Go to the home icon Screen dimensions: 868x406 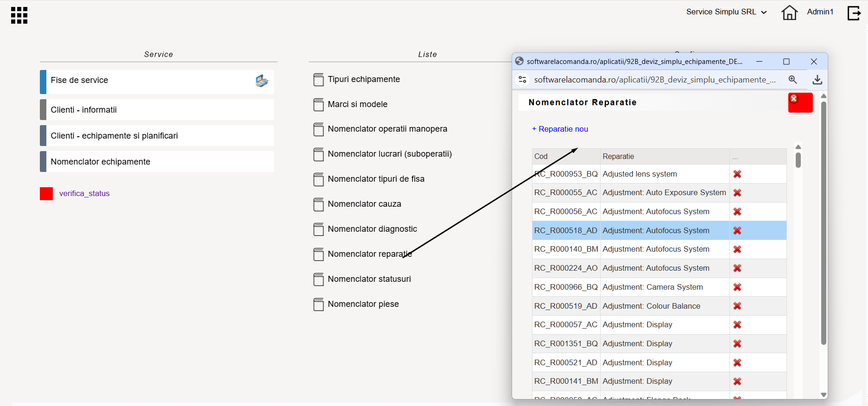(x=789, y=13)
